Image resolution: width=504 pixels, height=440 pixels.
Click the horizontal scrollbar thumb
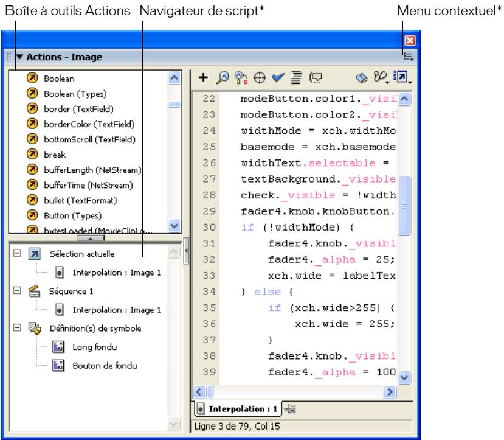[210, 392]
